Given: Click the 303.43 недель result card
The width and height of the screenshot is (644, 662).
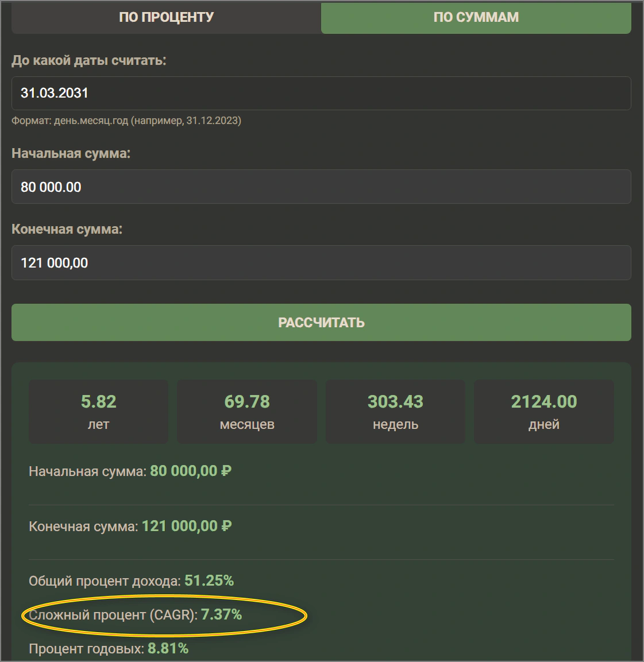Looking at the screenshot, I should coord(395,412).
